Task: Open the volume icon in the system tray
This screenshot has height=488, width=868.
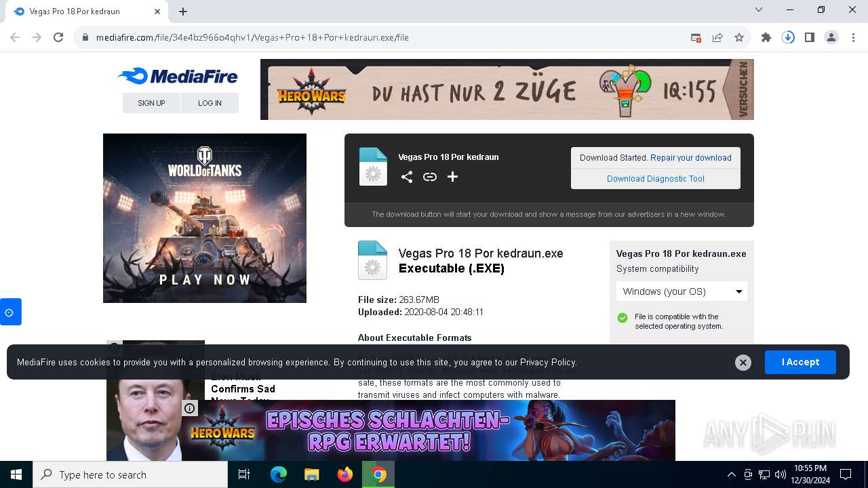Action: (780, 474)
